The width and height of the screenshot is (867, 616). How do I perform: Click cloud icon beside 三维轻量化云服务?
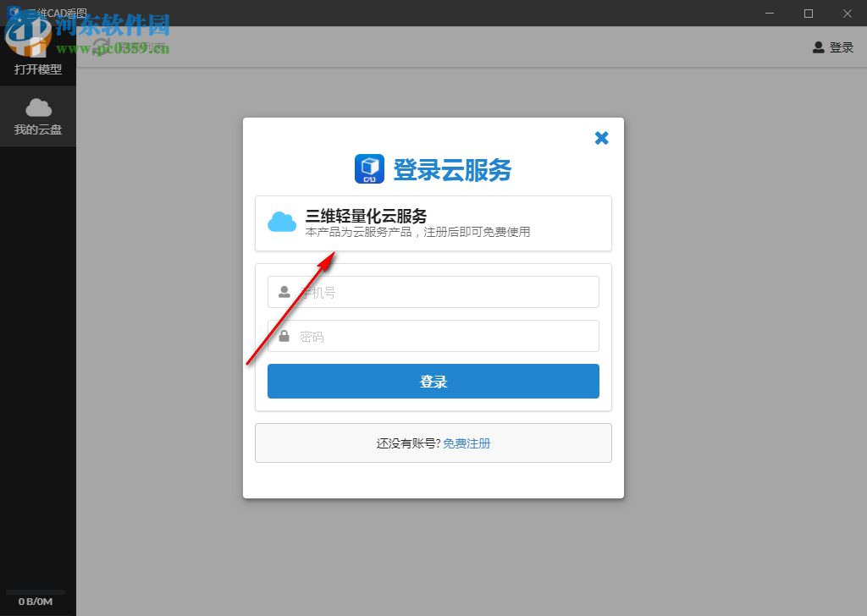click(281, 222)
